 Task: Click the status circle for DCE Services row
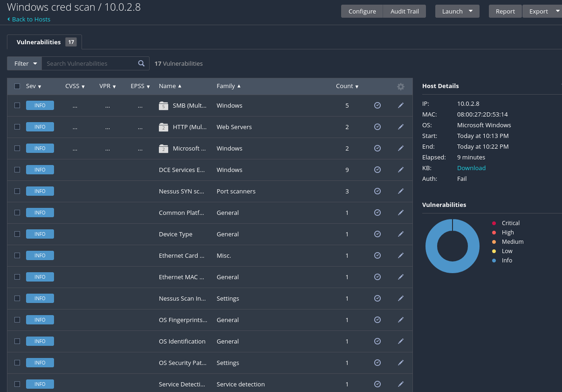point(377,170)
